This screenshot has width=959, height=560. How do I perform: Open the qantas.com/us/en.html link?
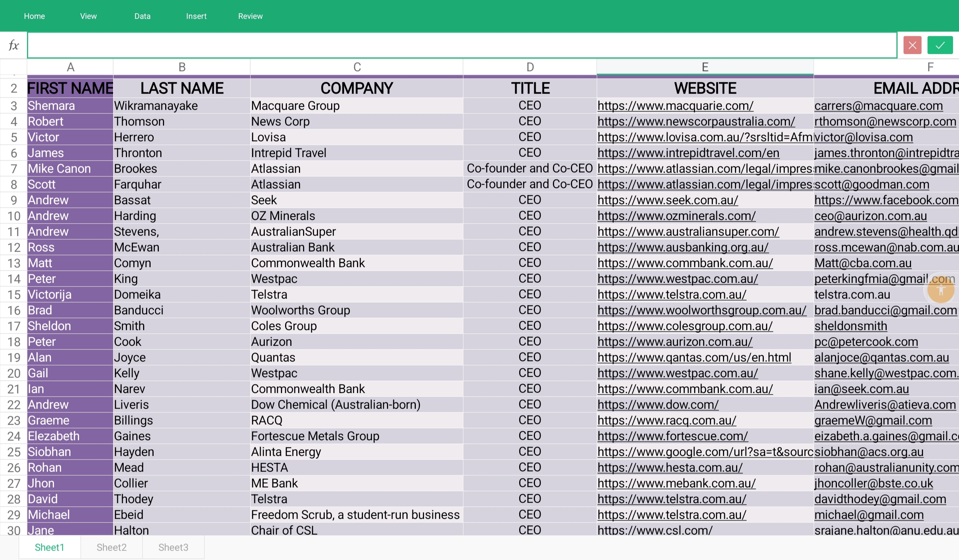tap(694, 357)
